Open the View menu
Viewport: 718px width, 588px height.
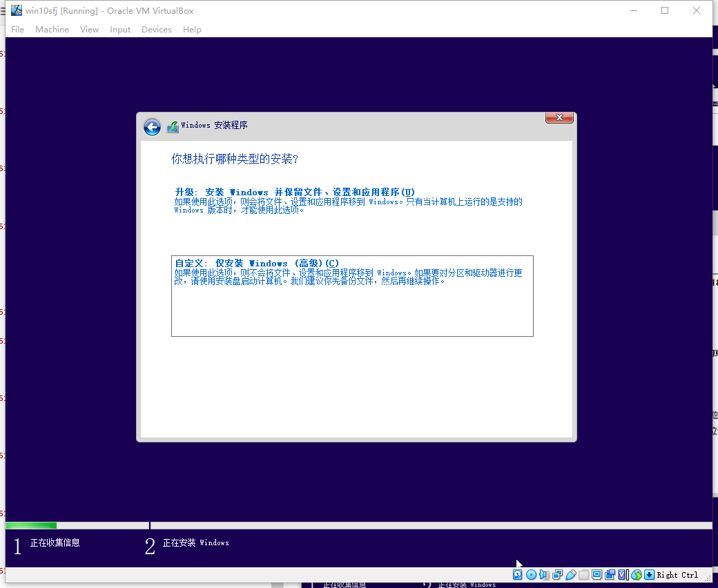[89, 29]
